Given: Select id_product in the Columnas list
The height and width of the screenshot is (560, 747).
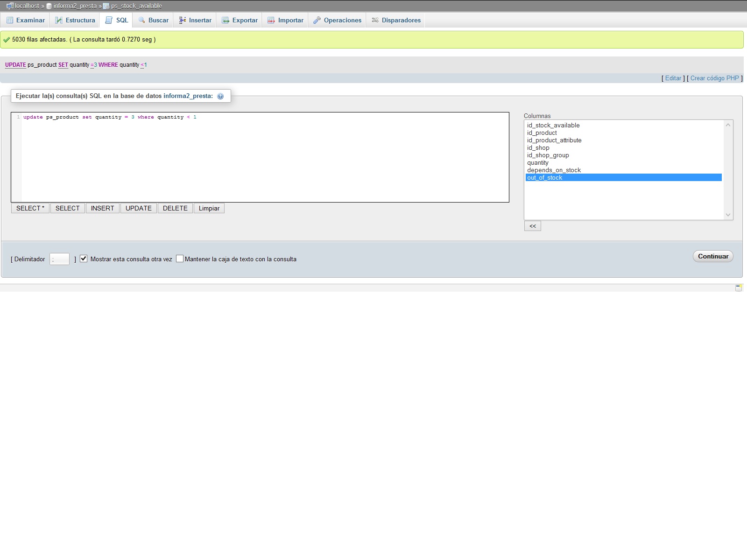Looking at the screenshot, I should [x=624, y=133].
